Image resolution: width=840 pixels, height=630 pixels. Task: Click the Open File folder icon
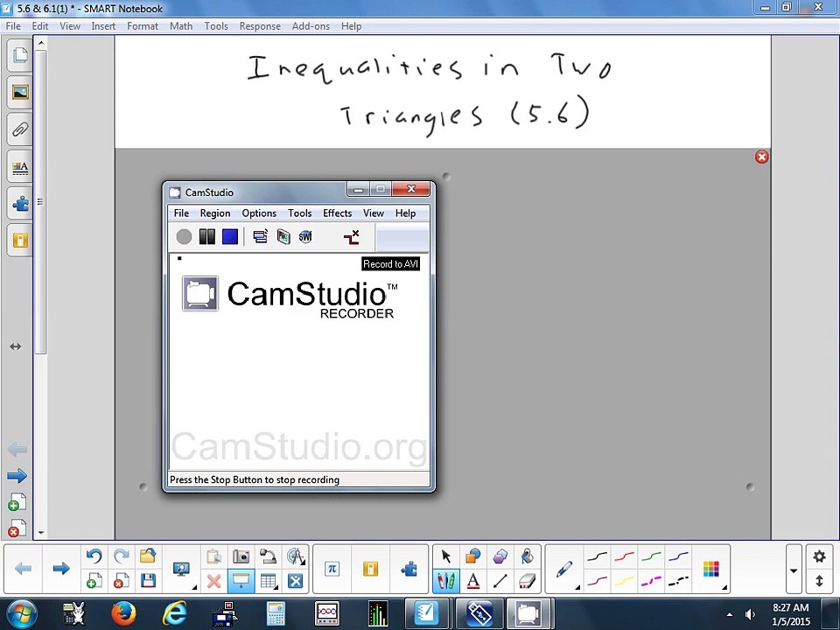pyautogui.click(x=148, y=556)
